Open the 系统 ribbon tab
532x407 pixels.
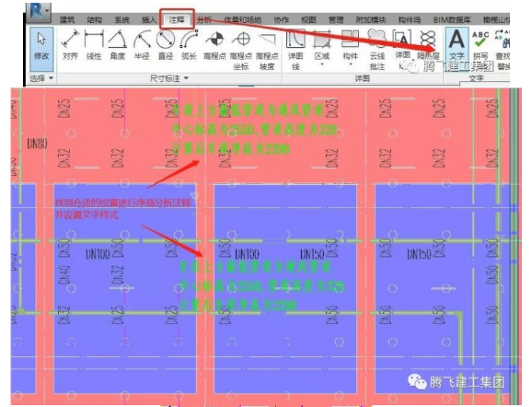[x=121, y=20]
